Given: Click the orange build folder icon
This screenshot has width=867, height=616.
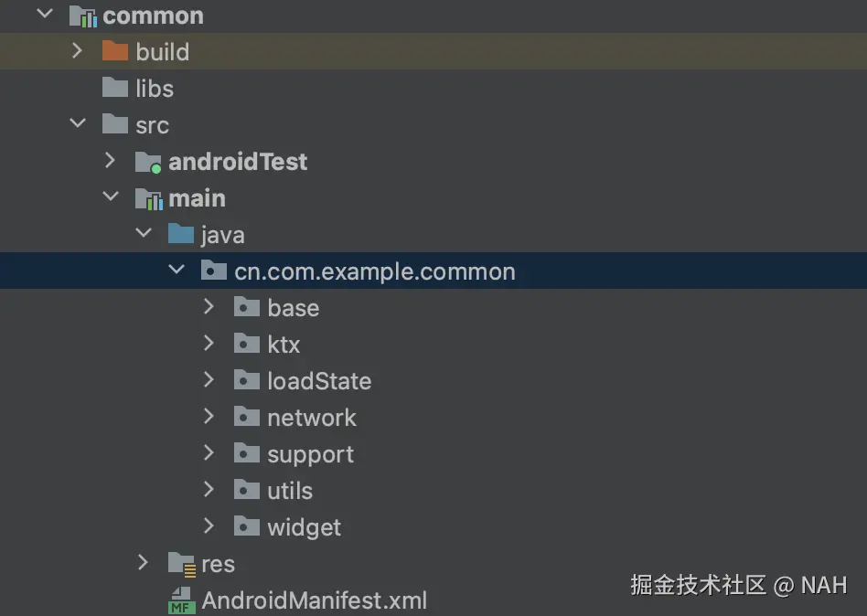Looking at the screenshot, I should tap(115, 51).
